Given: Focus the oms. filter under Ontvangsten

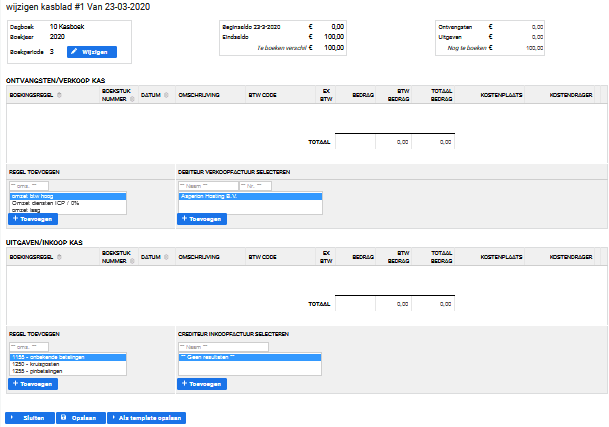Looking at the screenshot, I should (x=29, y=186).
